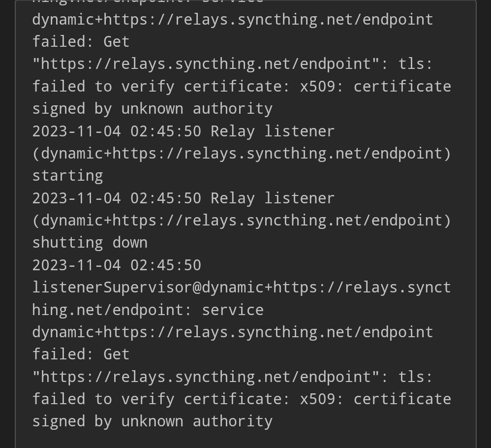Click the first "failed to verify certificate" line
Viewport: 491px width, 448px height.
pos(241,87)
